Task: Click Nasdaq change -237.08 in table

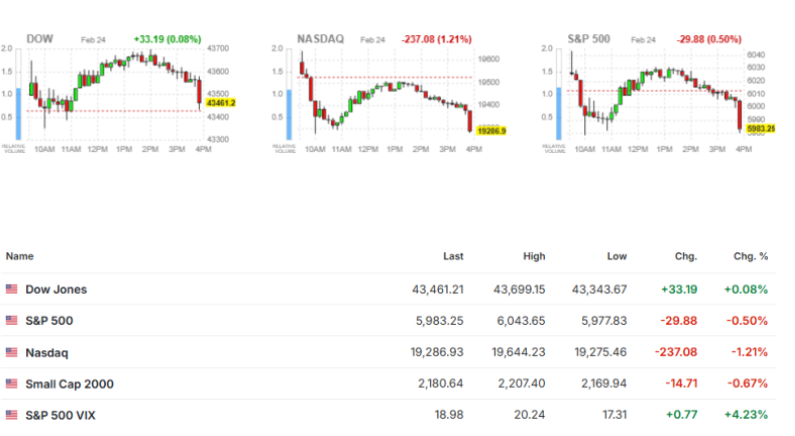Action: pos(676,352)
